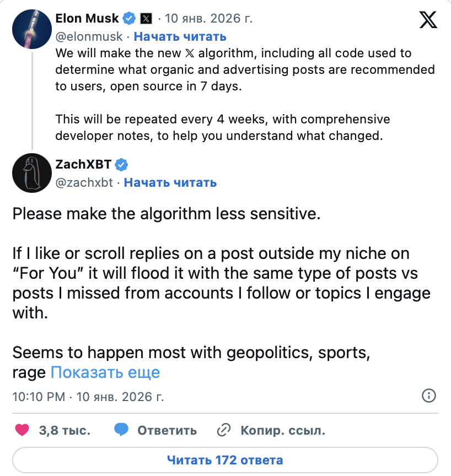Screen dimensions: 451x476
Task: Open ZachXBT's penguin profile avatar
Action: (32, 173)
